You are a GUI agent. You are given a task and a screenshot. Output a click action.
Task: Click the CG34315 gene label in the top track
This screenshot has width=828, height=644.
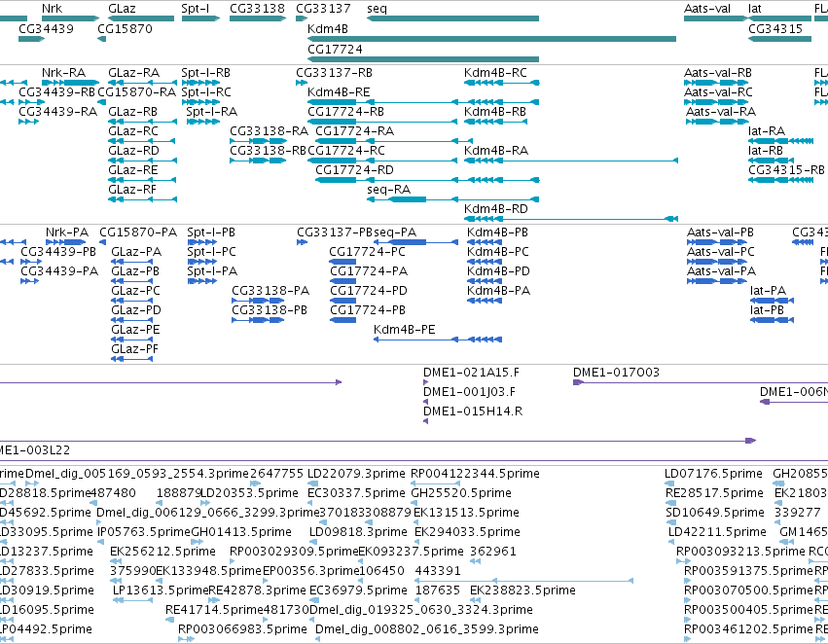pyautogui.click(x=775, y=28)
